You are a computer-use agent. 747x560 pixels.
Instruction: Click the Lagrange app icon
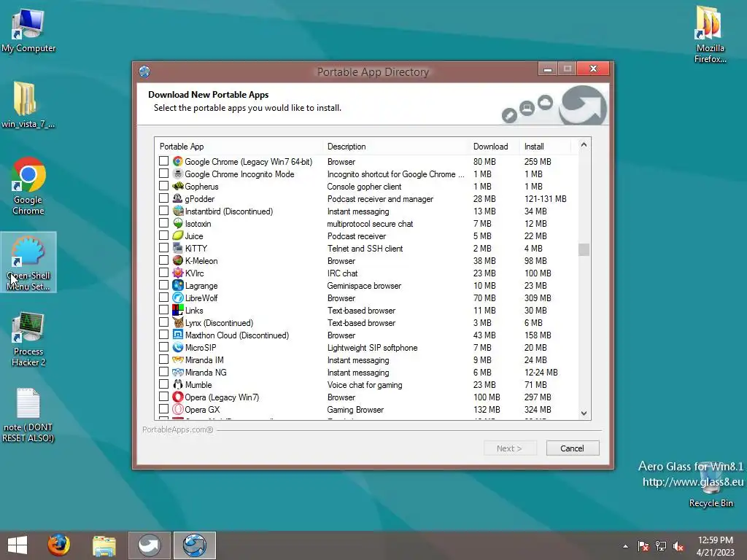pyautogui.click(x=178, y=285)
